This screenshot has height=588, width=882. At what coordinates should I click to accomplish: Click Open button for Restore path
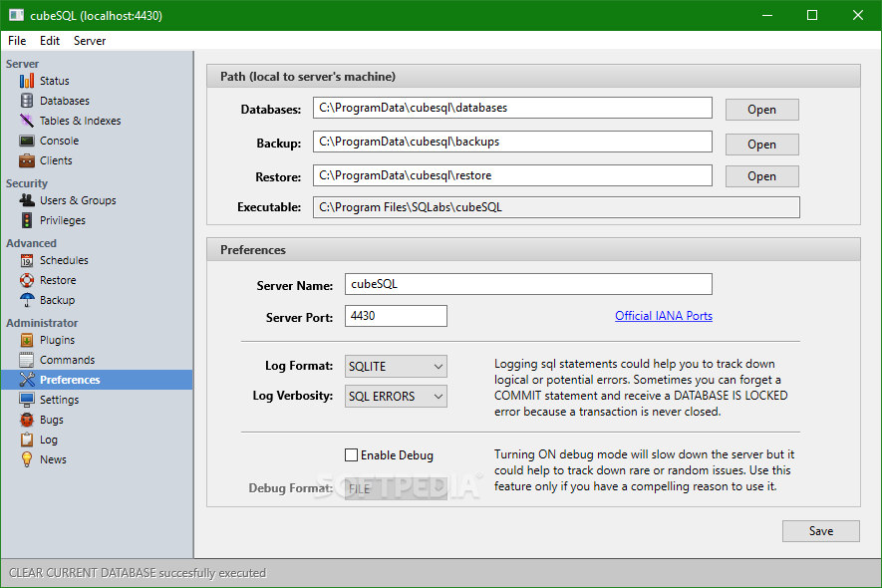[x=761, y=176]
